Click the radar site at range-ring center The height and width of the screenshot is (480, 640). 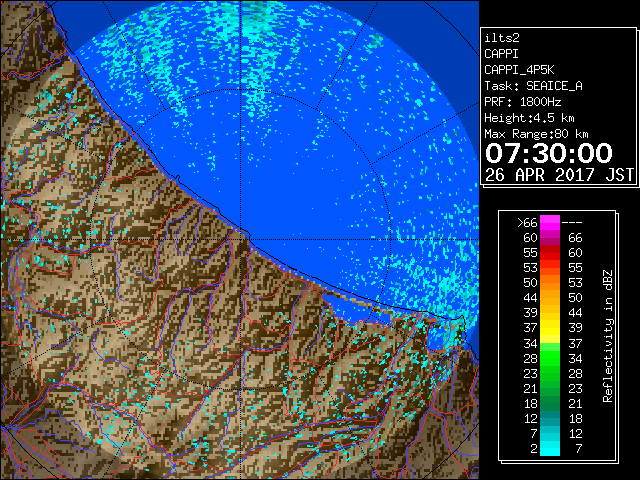coord(241,240)
